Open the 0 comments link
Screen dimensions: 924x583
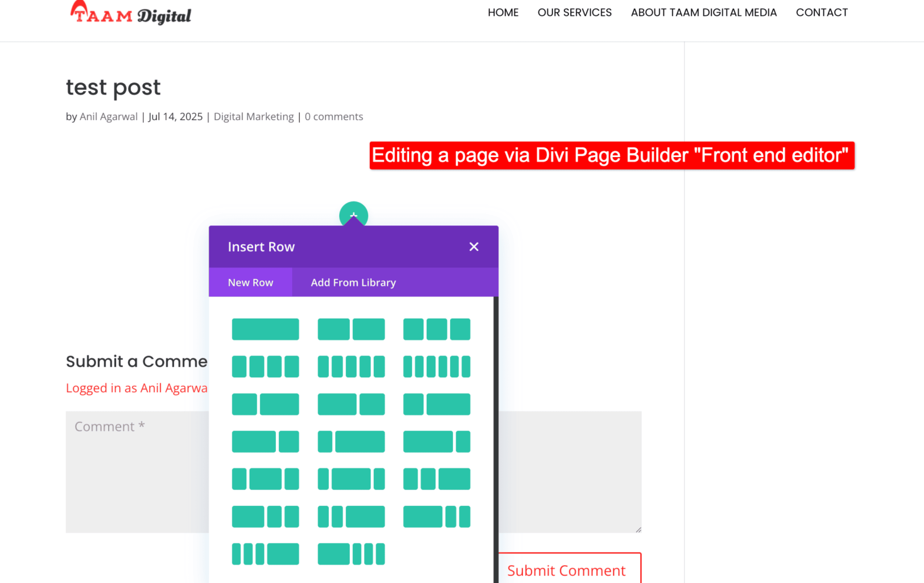click(334, 116)
